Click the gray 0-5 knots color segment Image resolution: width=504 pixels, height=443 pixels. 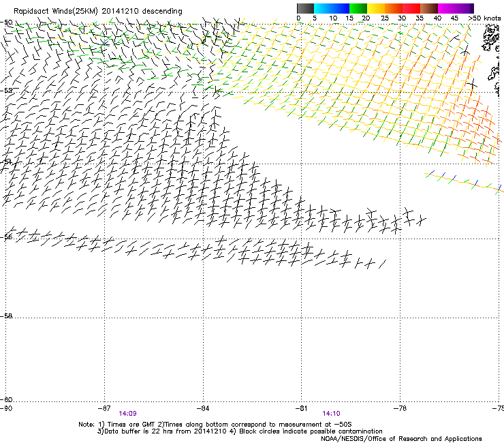pyautogui.click(x=305, y=8)
